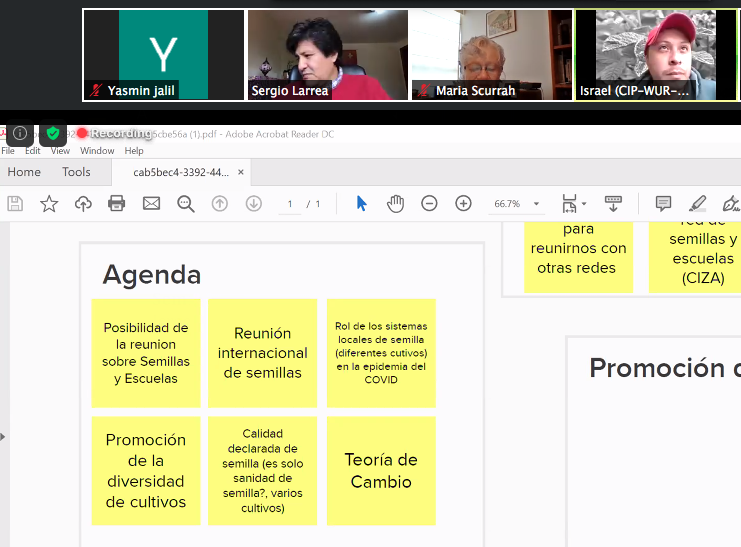Send file by email envelope icon
Image resolution: width=741 pixels, height=547 pixels.
(x=151, y=204)
